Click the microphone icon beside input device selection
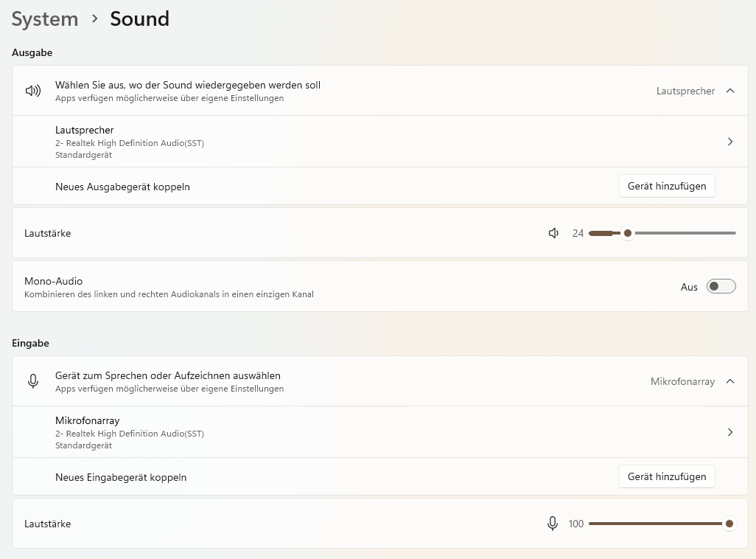 pyautogui.click(x=32, y=381)
